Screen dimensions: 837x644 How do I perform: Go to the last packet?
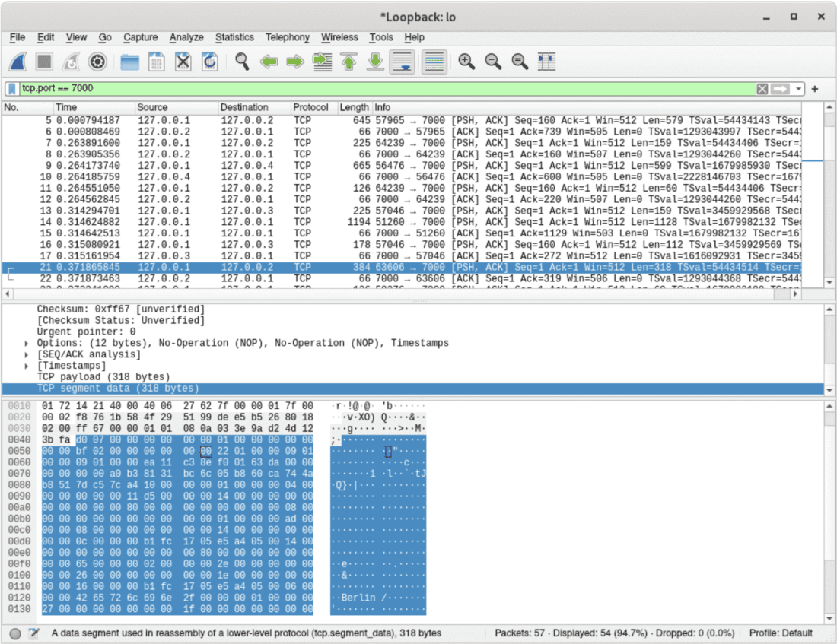pyautogui.click(x=375, y=62)
